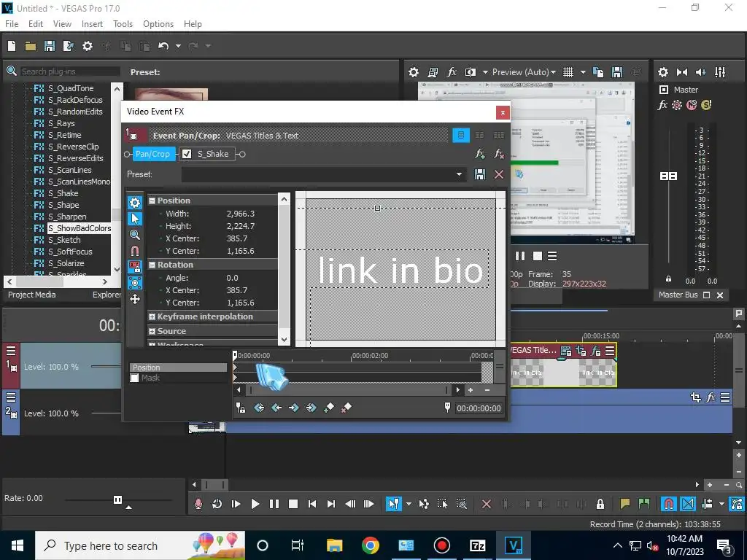Screen dimensions: 747x560
Task: Toggle Enable Snapping magnet in bottom toolbar
Action: (x=669, y=504)
